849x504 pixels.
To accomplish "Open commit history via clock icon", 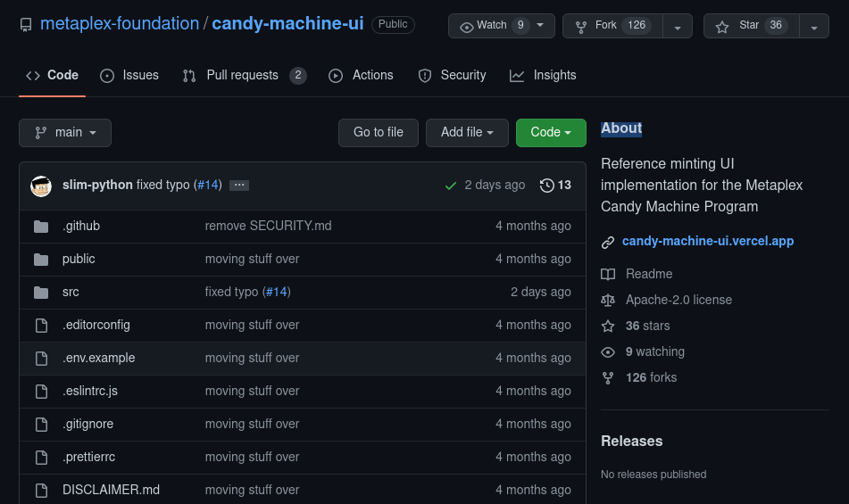I will pyautogui.click(x=547, y=186).
